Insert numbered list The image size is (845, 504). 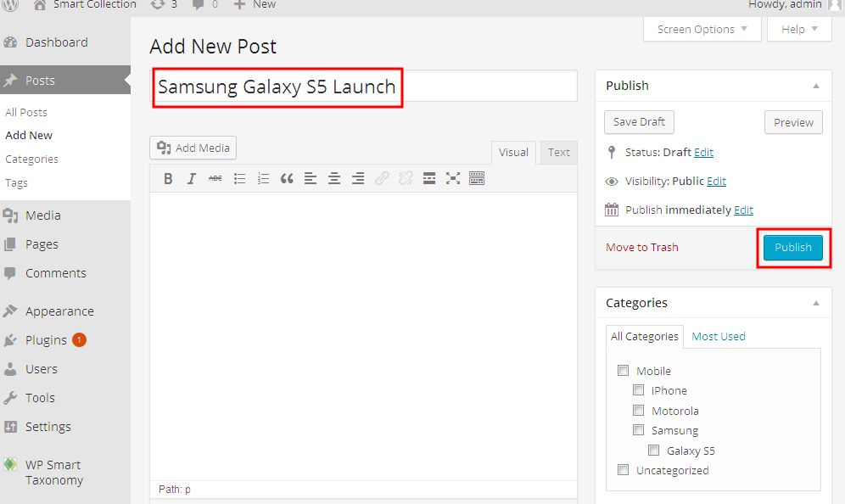click(x=263, y=178)
